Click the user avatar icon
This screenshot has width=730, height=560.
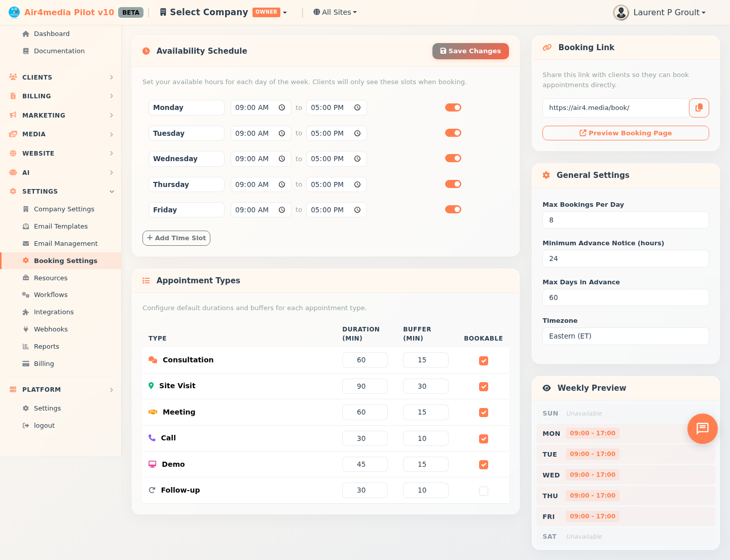[x=620, y=12]
